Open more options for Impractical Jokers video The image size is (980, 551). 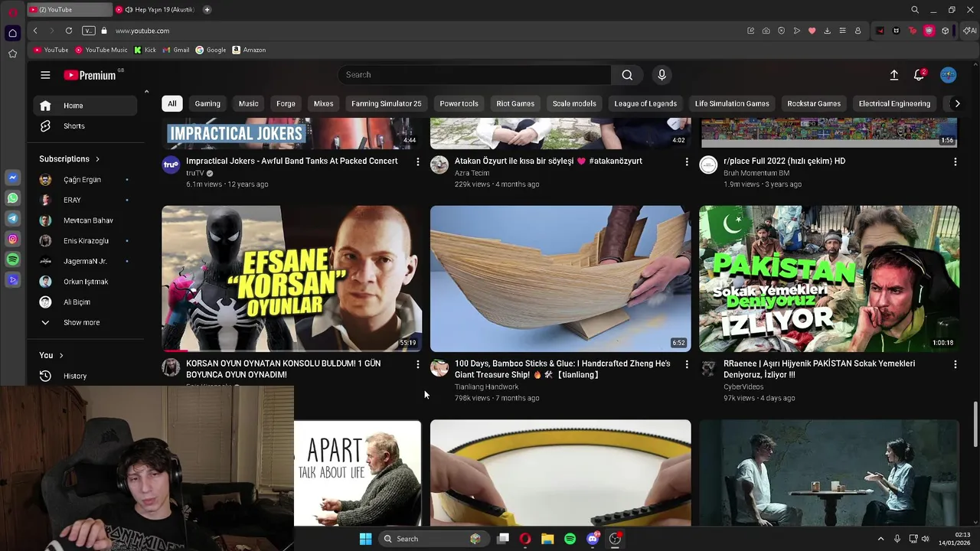(417, 162)
